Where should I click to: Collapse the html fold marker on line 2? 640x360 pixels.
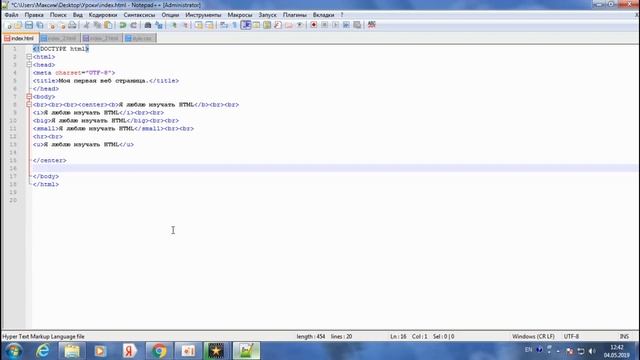29,57
